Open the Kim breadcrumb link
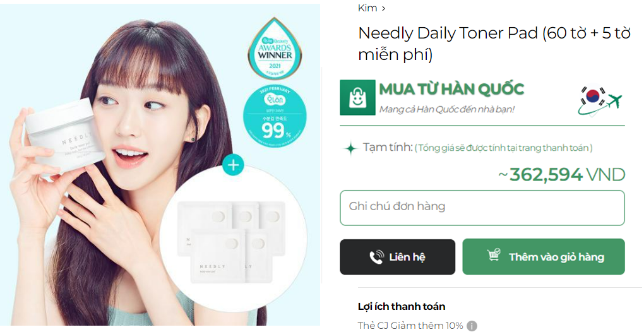The image size is (644, 332). point(367,8)
